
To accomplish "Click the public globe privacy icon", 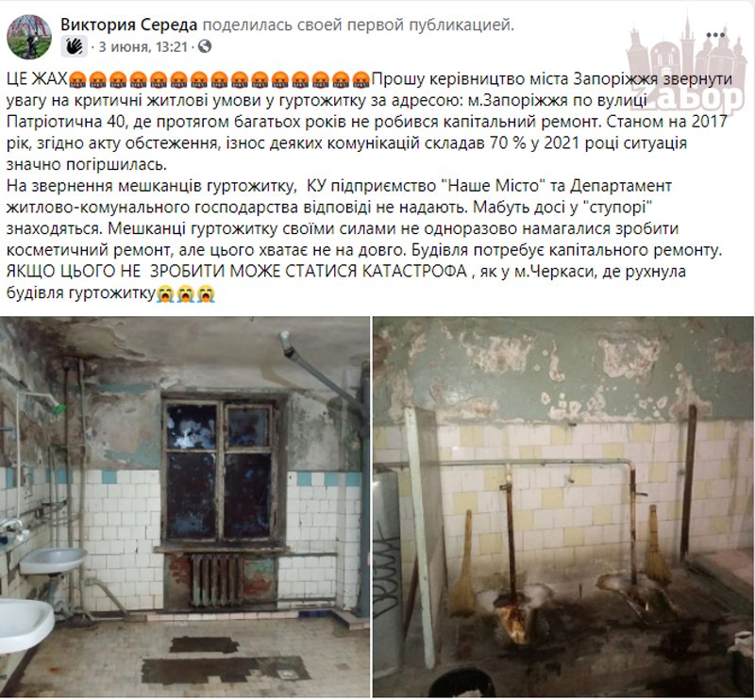I will click(x=205, y=46).
